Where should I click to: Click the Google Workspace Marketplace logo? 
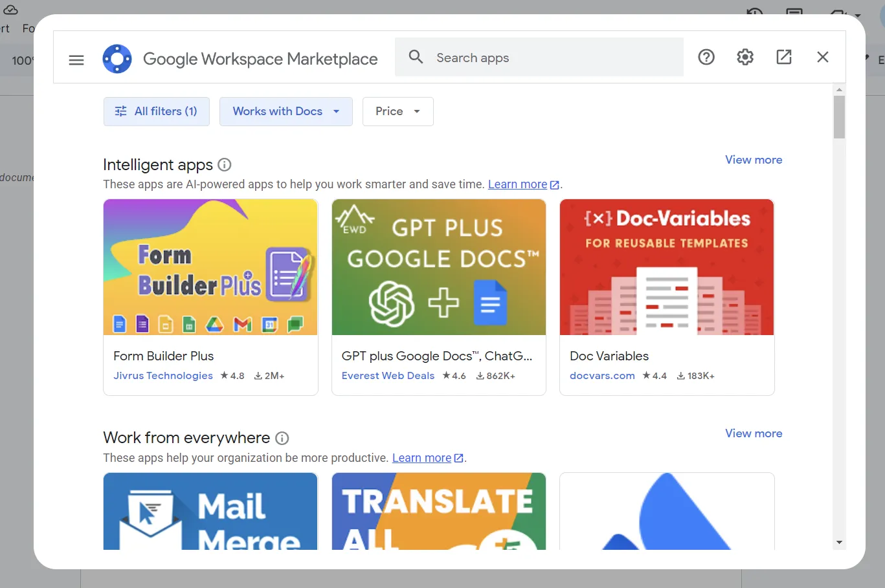[x=117, y=59]
